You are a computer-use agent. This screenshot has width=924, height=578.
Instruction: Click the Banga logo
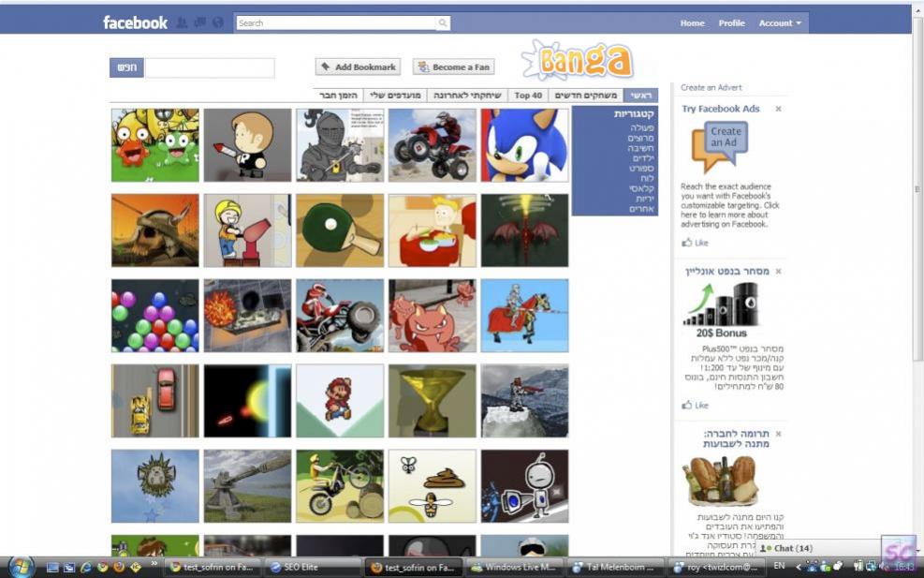coord(578,60)
